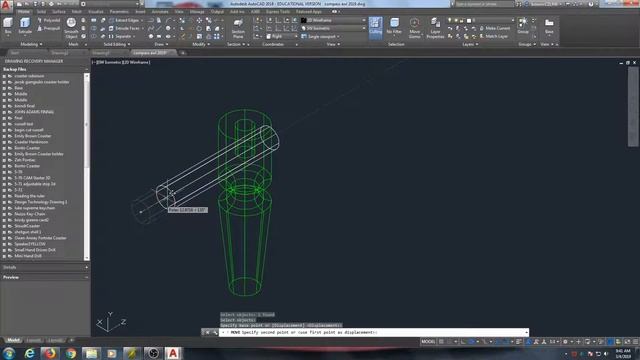Image resolution: width=640 pixels, height=360 pixels.
Task: Switch to the Output ribbon tab
Action: tap(217, 12)
